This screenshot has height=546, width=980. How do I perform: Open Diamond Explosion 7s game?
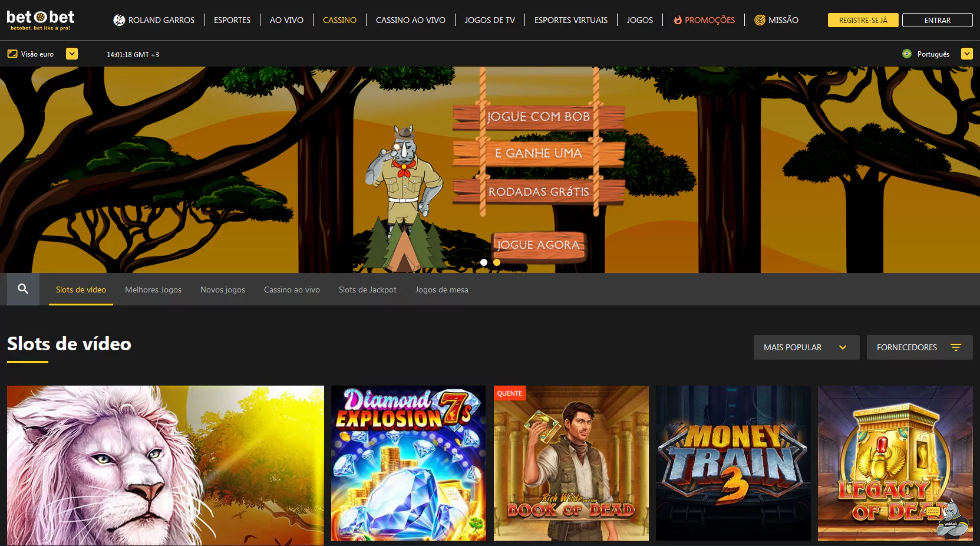click(x=408, y=463)
